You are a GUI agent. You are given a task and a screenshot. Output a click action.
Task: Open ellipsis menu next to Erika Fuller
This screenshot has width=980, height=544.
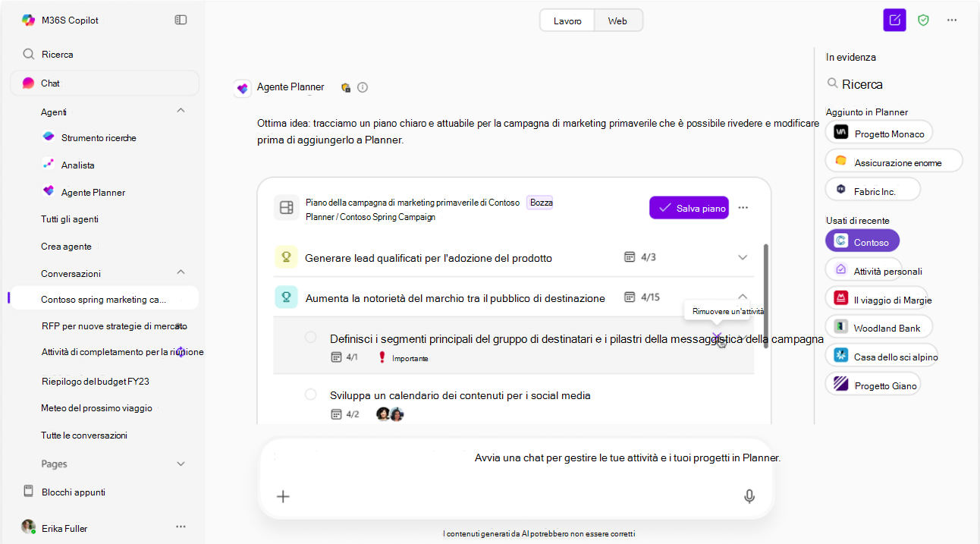tap(181, 527)
